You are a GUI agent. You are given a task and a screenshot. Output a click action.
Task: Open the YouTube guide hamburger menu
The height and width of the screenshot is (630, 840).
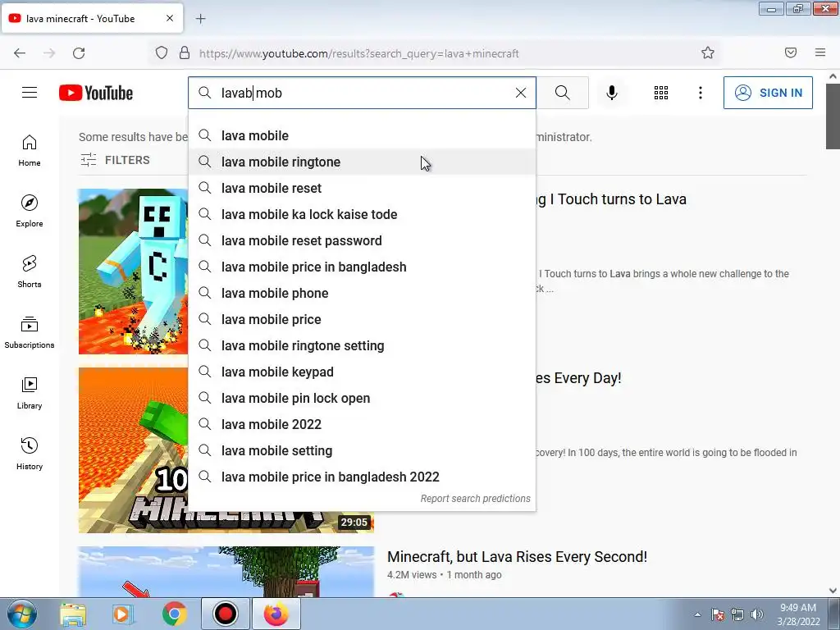[30, 93]
